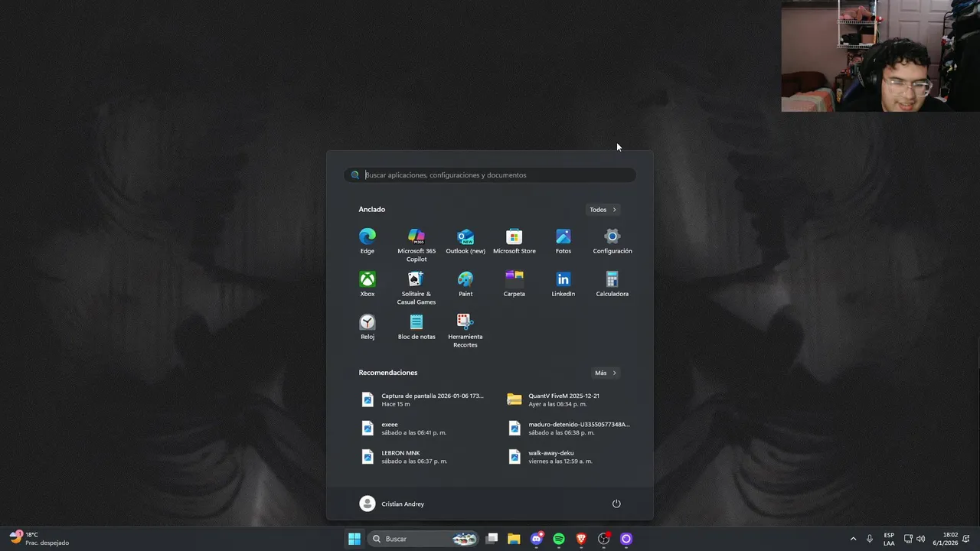Focus the Start menu search field
980x551 pixels.
click(490, 175)
